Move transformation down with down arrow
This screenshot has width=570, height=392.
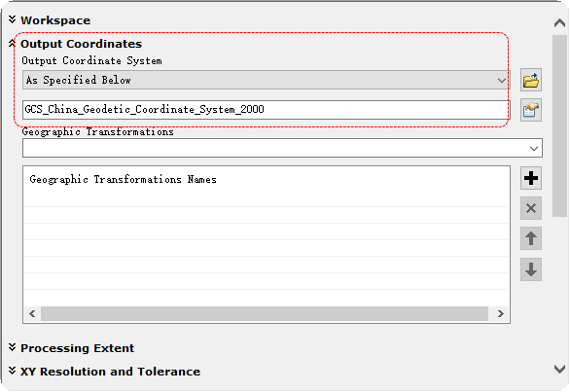click(531, 269)
